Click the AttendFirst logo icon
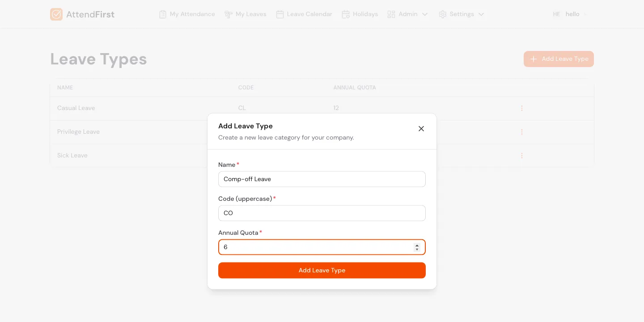Screen dimensions: 644x322 click(x=56, y=14)
